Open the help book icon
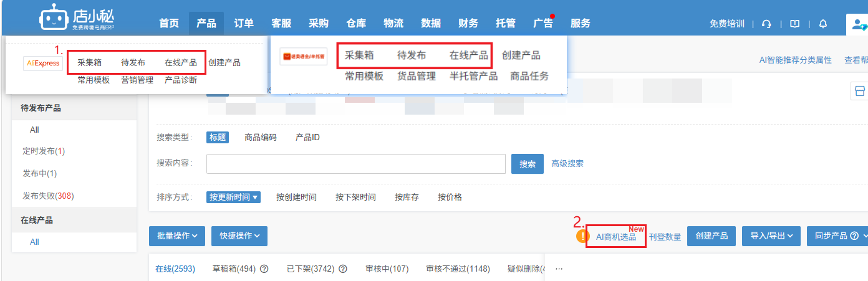 tap(794, 24)
